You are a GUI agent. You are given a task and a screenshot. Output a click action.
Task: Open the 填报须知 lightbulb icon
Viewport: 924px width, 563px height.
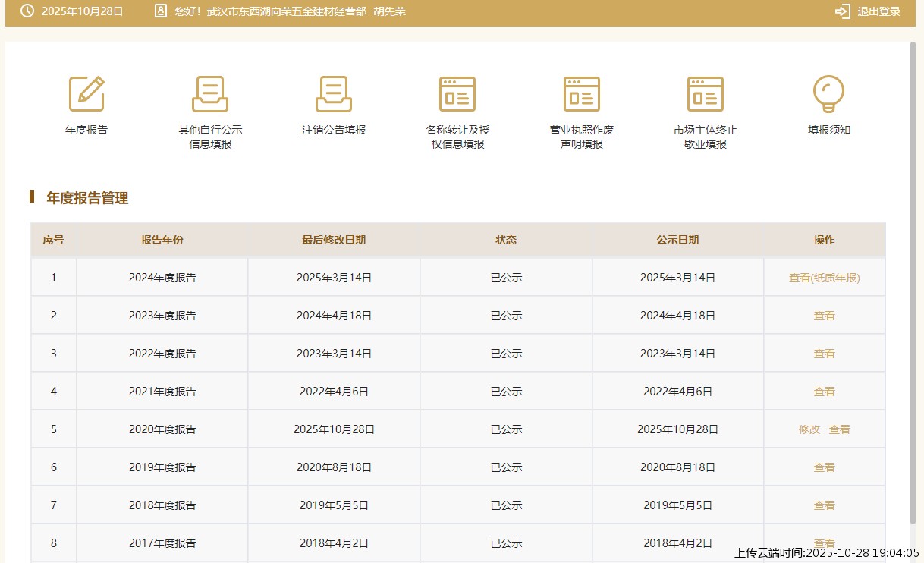tap(828, 94)
